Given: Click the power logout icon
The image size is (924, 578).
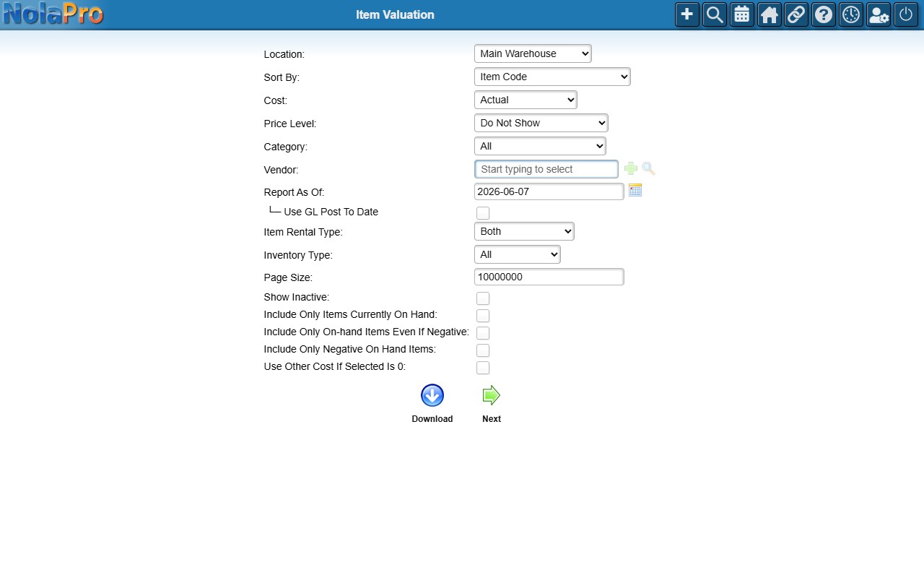Looking at the screenshot, I should tap(906, 14).
